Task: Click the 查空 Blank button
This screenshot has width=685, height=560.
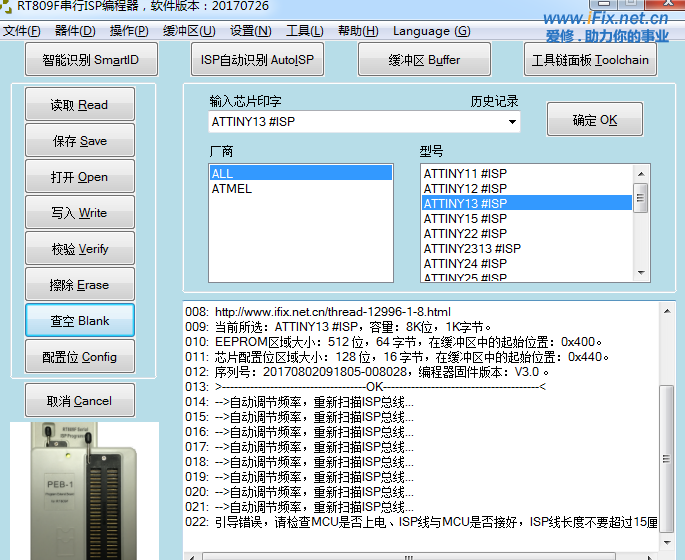Action: pos(80,321)
